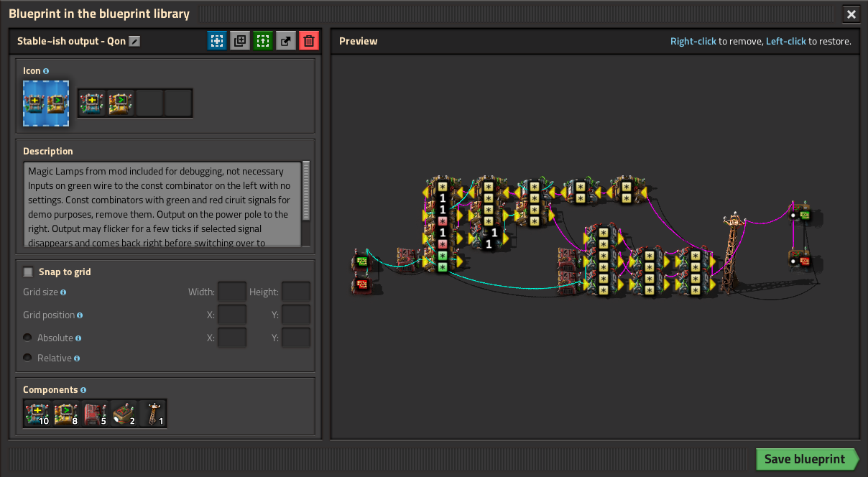The width and height of the screenshot is (868, 477).
Task: Click the info icon next to the Icon label
Action: click(x=46, y=71)
